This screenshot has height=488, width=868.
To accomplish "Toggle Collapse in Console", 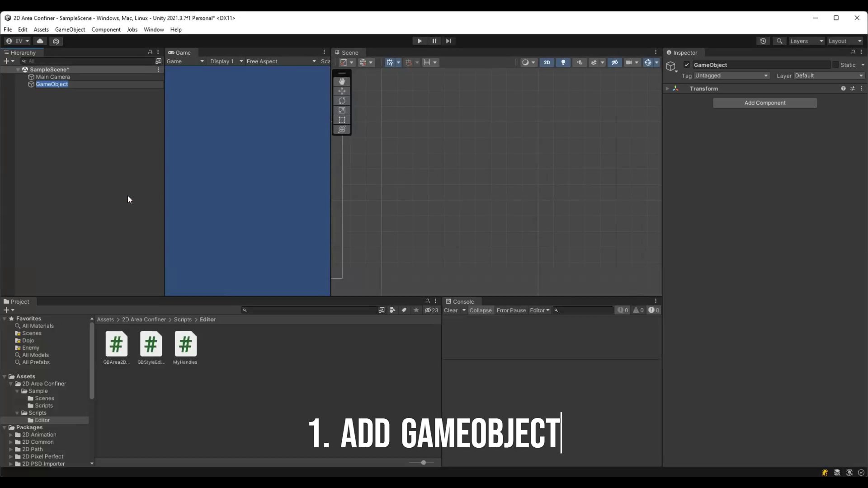I will click(480, 310).
